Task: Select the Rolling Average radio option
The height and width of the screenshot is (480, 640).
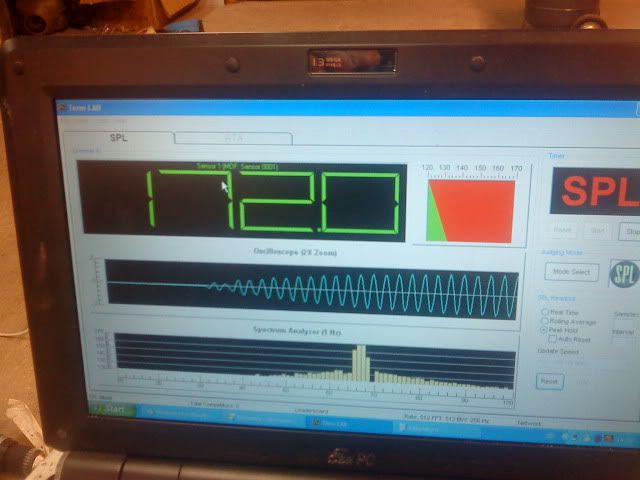Action: [569, 321]
